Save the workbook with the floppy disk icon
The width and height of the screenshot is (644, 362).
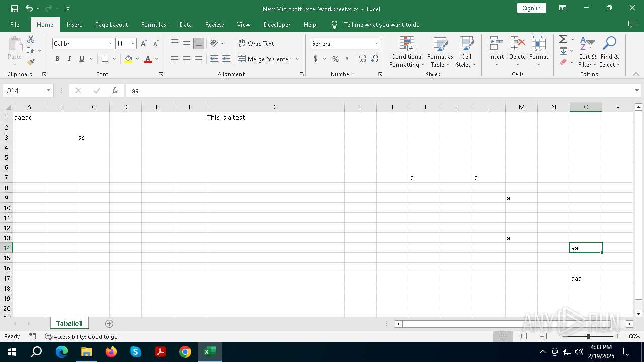[x=15, y=8]
